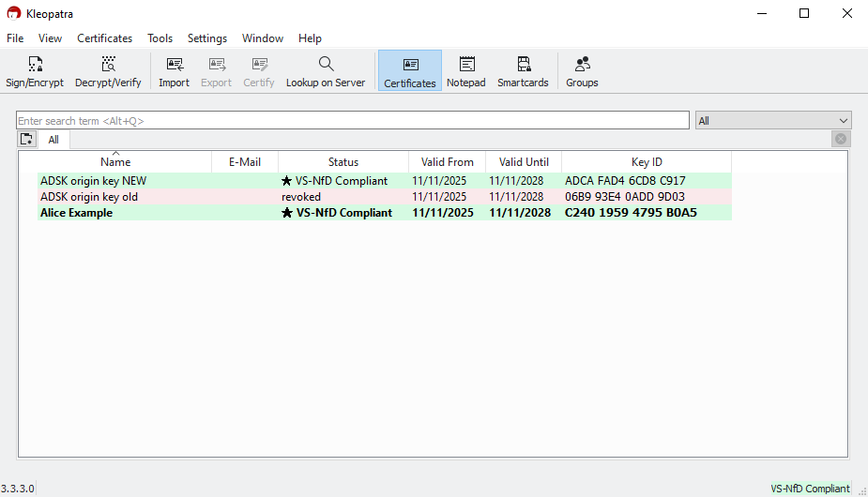Click the Export toolbar button
The image size is (868, 497).
[216, 71]
